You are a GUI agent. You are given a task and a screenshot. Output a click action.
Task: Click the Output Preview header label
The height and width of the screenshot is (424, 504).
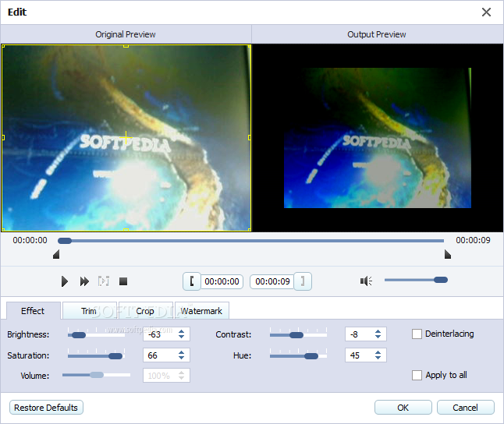(377, 34)
